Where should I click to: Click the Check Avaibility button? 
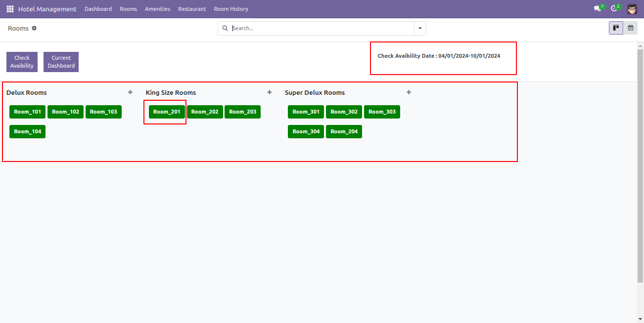click(x=22, y=62)
